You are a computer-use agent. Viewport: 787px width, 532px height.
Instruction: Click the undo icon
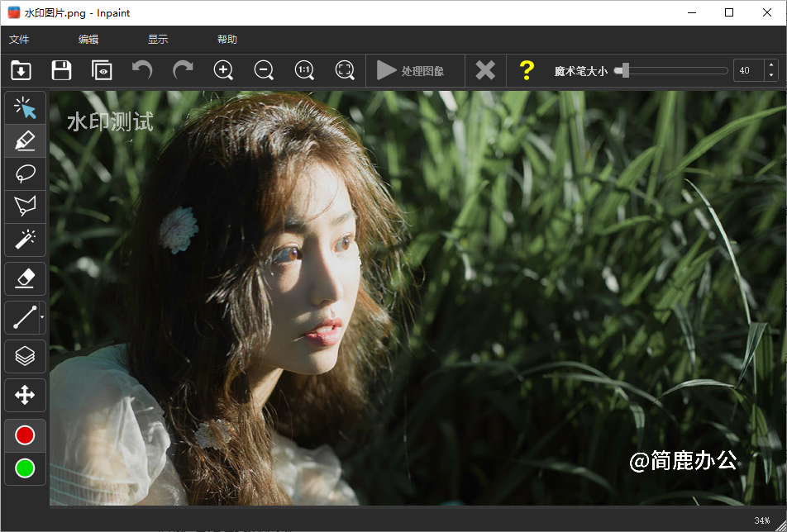click(x=141, y=70)
